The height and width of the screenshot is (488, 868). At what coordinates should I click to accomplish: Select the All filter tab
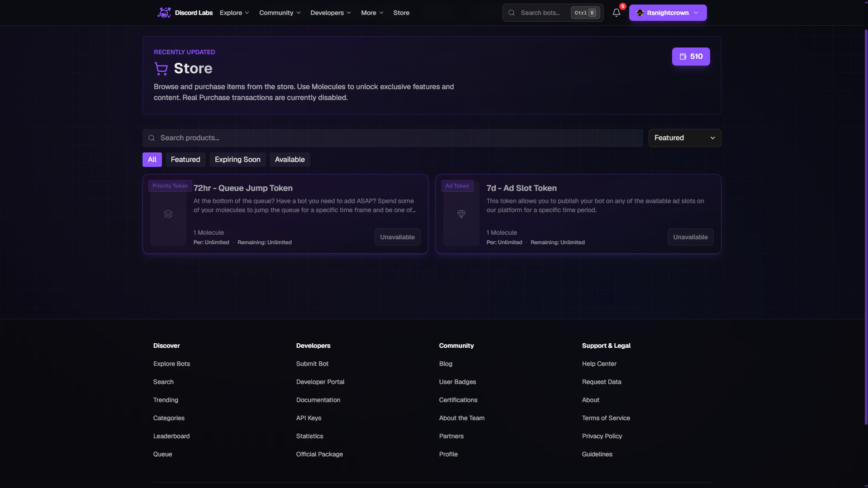click(x=152, y=160)
